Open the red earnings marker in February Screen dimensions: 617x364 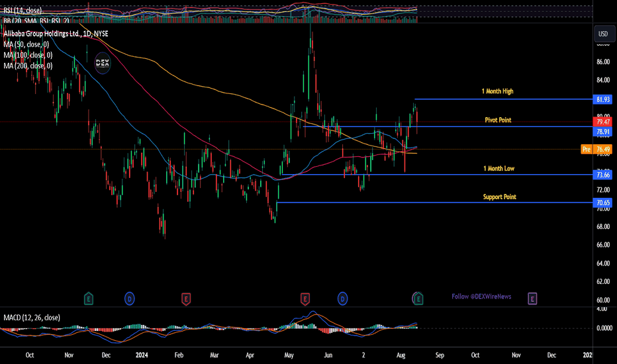tap(186, 299)
